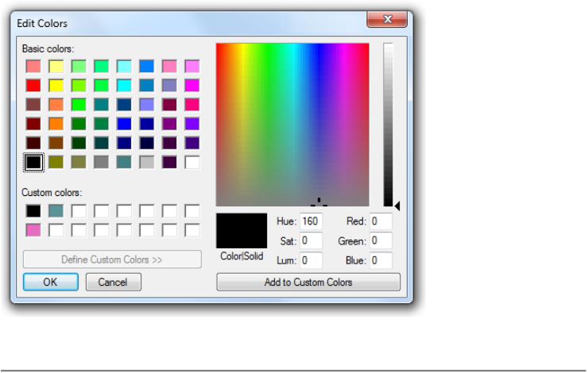Viewport: 588px width, 373px height.
Task: Click Add to Custom Colors button
Action: click(308, 282)
